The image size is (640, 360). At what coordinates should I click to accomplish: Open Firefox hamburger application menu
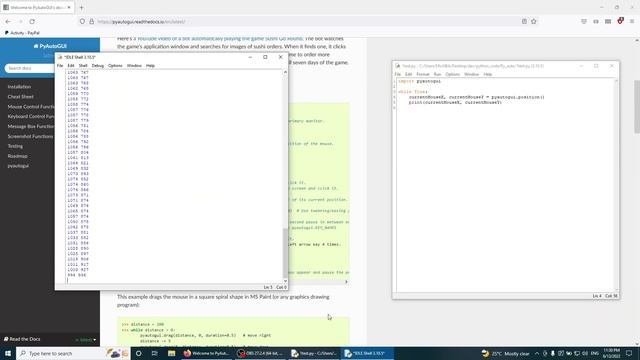click(632, 21)
